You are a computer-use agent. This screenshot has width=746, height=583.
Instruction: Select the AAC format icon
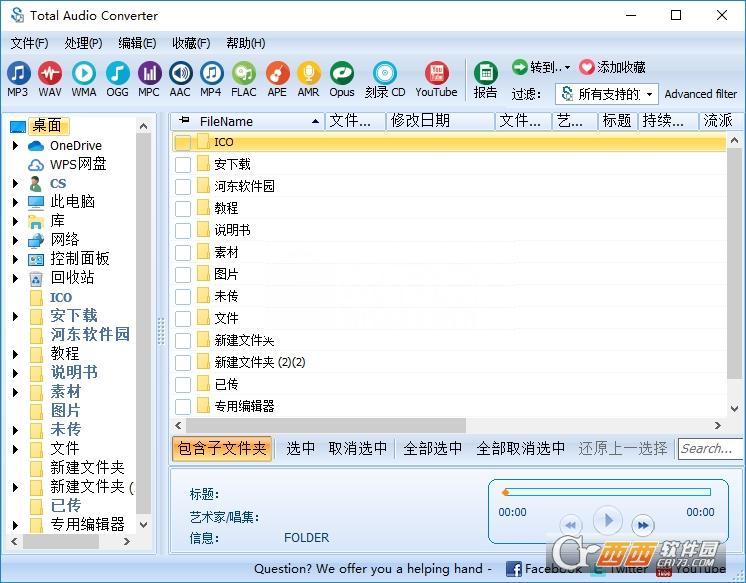point(181,74)
